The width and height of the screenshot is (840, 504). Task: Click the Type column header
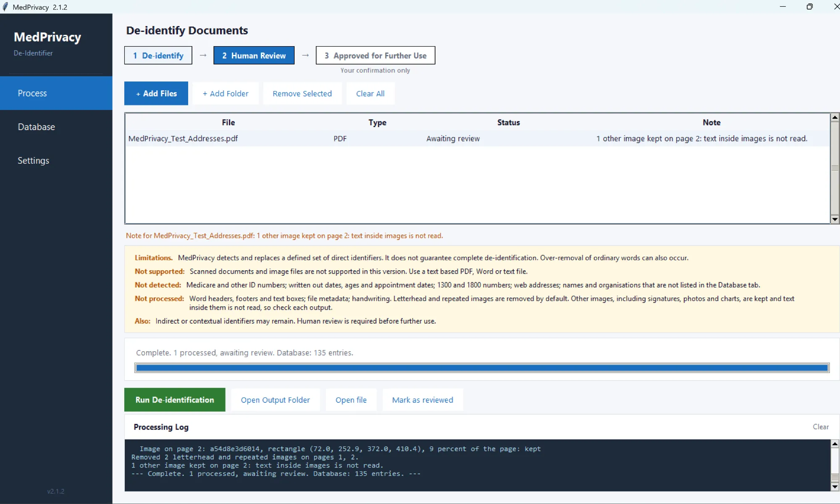[377, 123]
